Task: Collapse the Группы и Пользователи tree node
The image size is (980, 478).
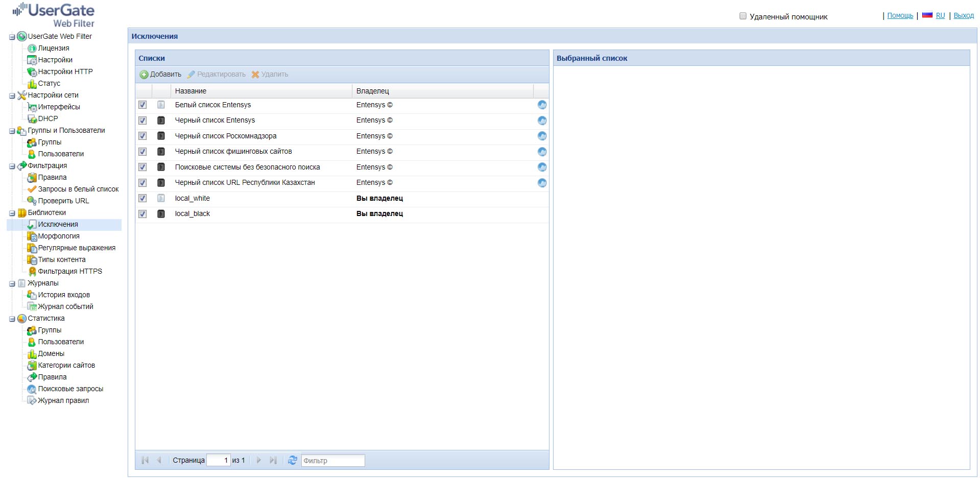Action: point(12,131)
